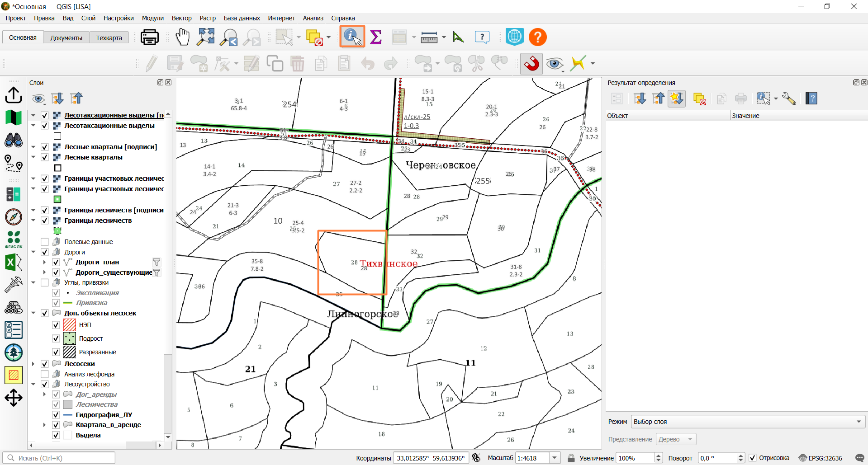The image size is (868, 465).
Task: Uncheck the Дороги_план layer
Action: pos(56,262)
